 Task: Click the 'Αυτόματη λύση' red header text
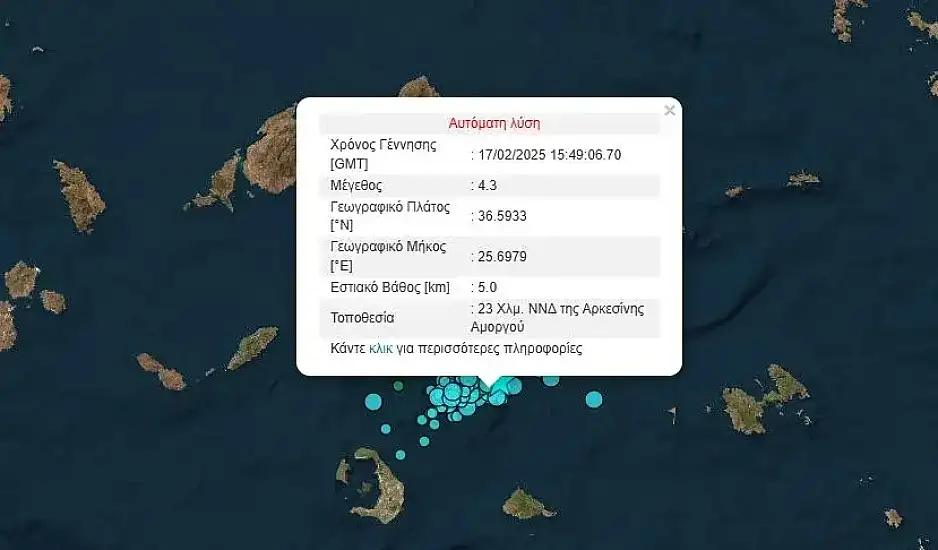tap(494, 123)
